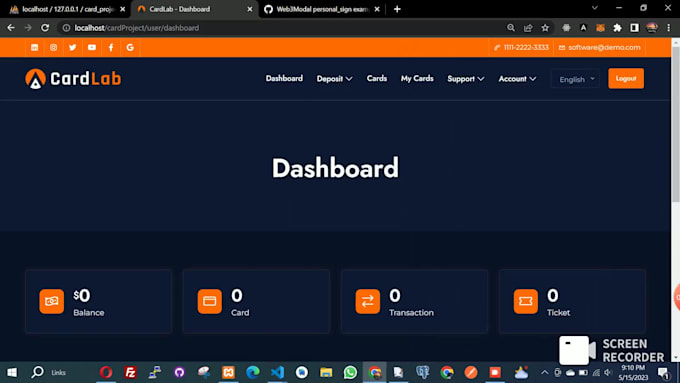Click the orange Card icon
Viewport: 680px width, 383px height.
(209, 301)
